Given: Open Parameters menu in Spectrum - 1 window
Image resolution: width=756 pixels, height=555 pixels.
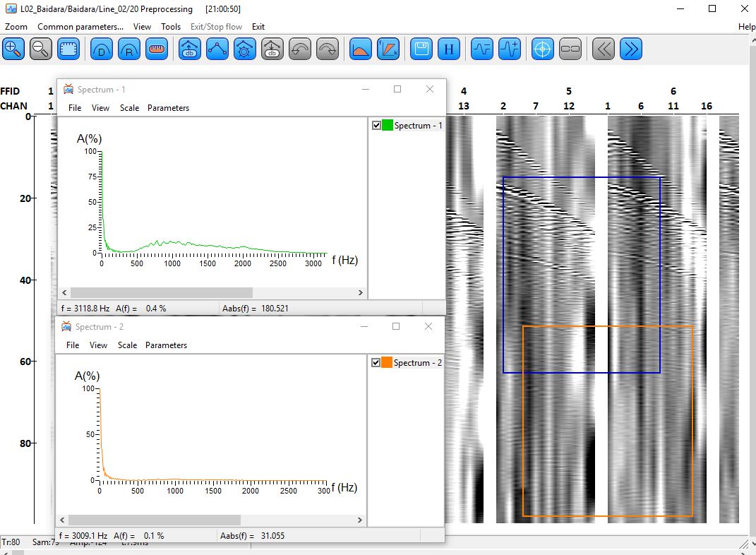Looking at the screenshot, I should click(x=168, y=108).
